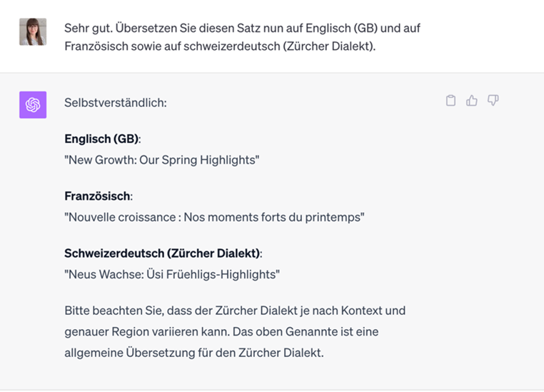Screen dimensions: 544x392
Task: Click the note line starting "Bitte beachten Sie"
Action: [x=235, y=311]
